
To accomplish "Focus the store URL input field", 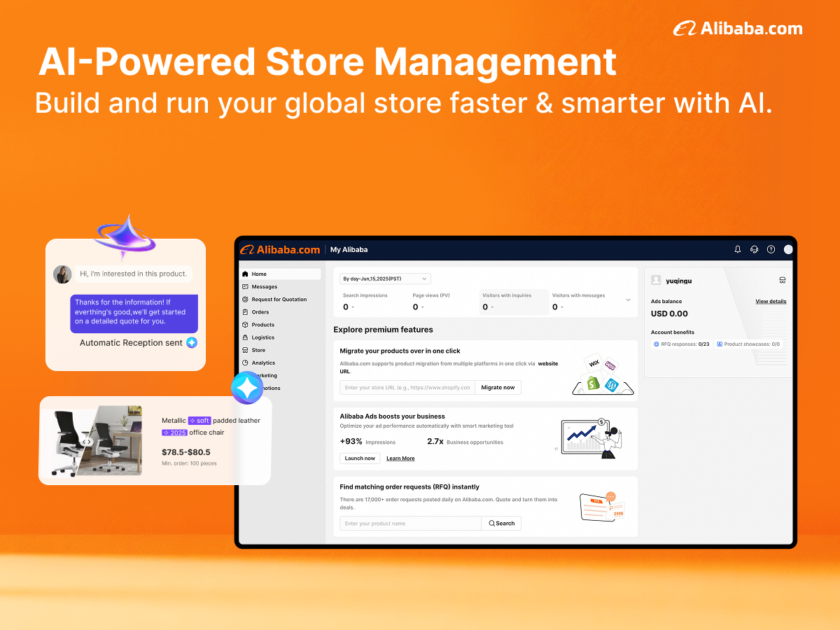I will 407,387.
